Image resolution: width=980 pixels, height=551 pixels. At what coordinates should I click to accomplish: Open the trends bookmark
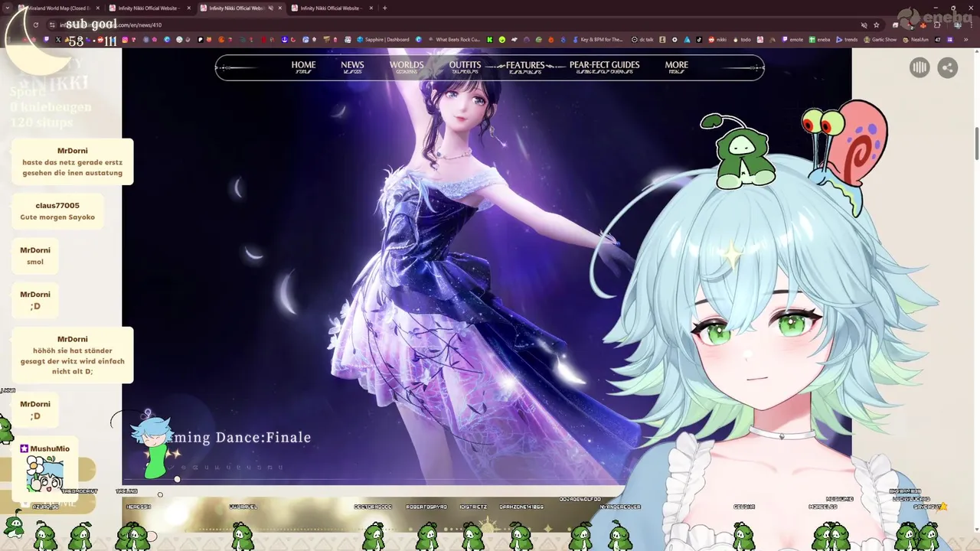coord(847,39)
